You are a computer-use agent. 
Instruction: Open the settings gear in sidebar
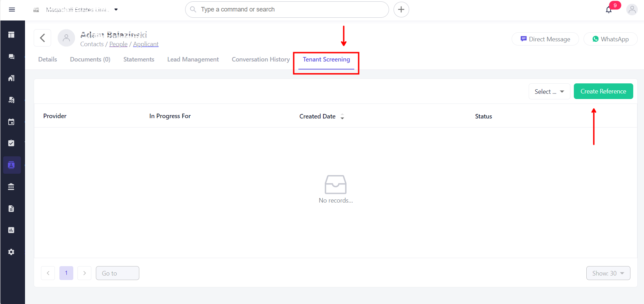pyautogui.click(x=11, y=252)
